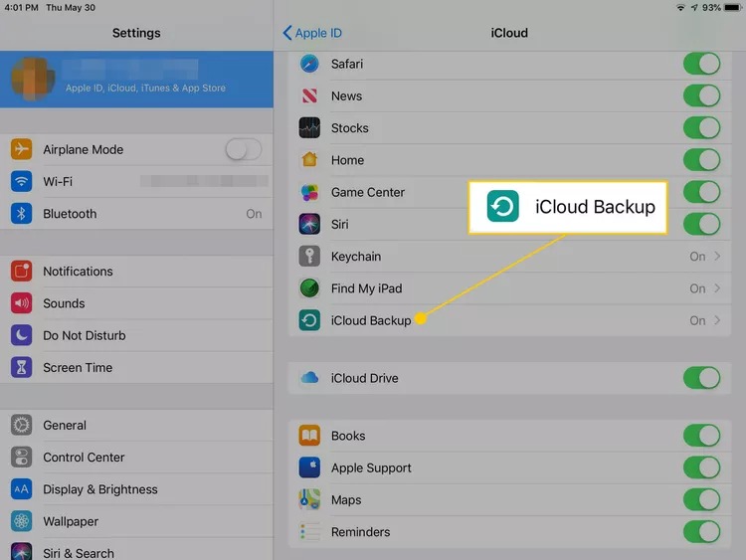The image size is (746, 560).
Task: Tap the clock in the status bar
Action: point(22,8)
